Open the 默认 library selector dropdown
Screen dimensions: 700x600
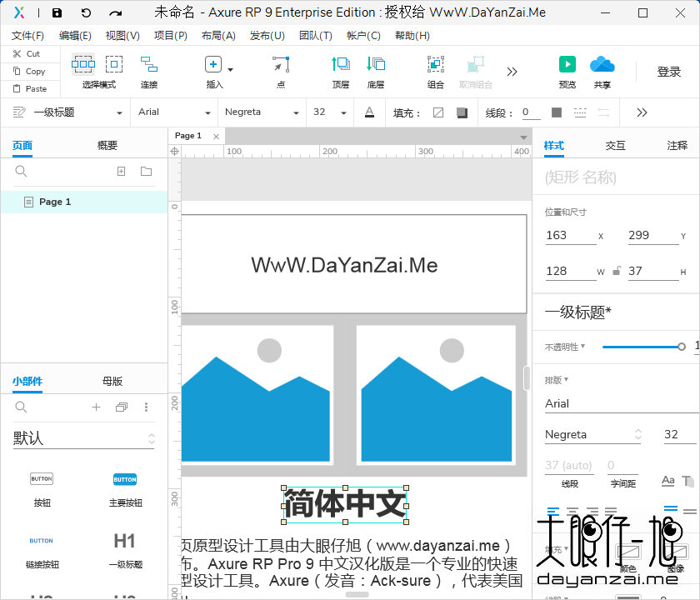tap(84, 438)
